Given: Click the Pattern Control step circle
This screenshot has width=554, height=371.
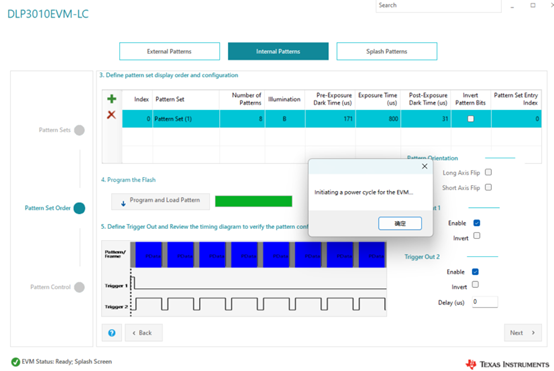Looking at the screenshot, I should pos(79,287).
